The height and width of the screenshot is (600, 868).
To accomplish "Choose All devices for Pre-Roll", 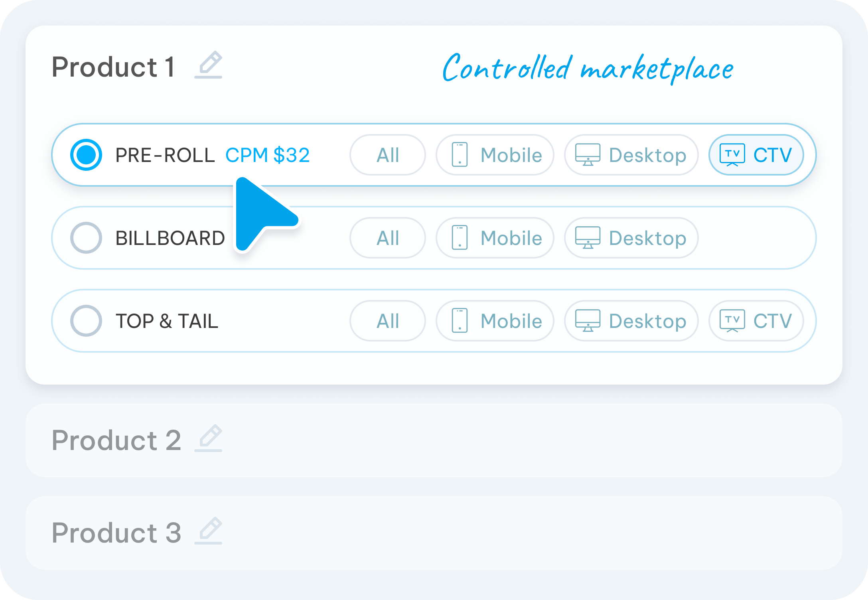I will tap(388, 155).
